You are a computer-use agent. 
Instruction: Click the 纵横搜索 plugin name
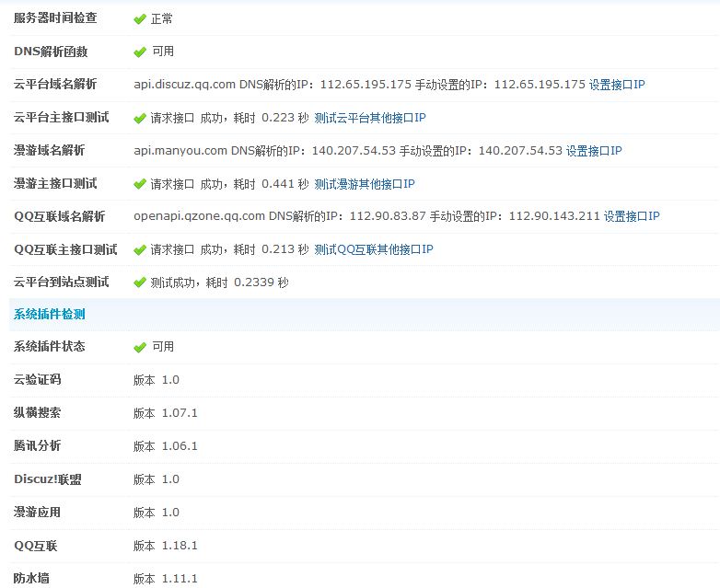pos(37,412)
